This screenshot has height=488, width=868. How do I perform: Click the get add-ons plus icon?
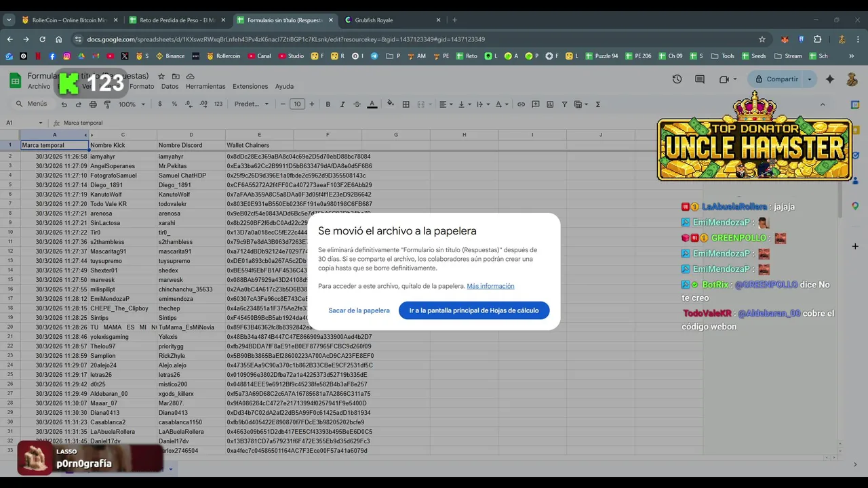(855, 246)
